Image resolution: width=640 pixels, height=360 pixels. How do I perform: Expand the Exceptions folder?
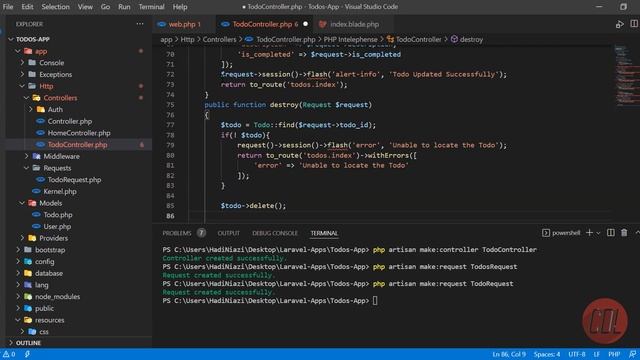(22, 74)
